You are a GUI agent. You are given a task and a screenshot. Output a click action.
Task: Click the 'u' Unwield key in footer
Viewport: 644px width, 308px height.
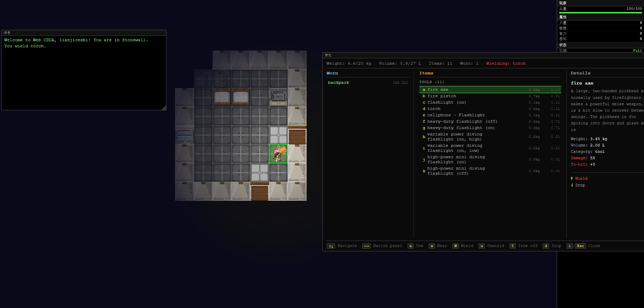coord(482,246)
